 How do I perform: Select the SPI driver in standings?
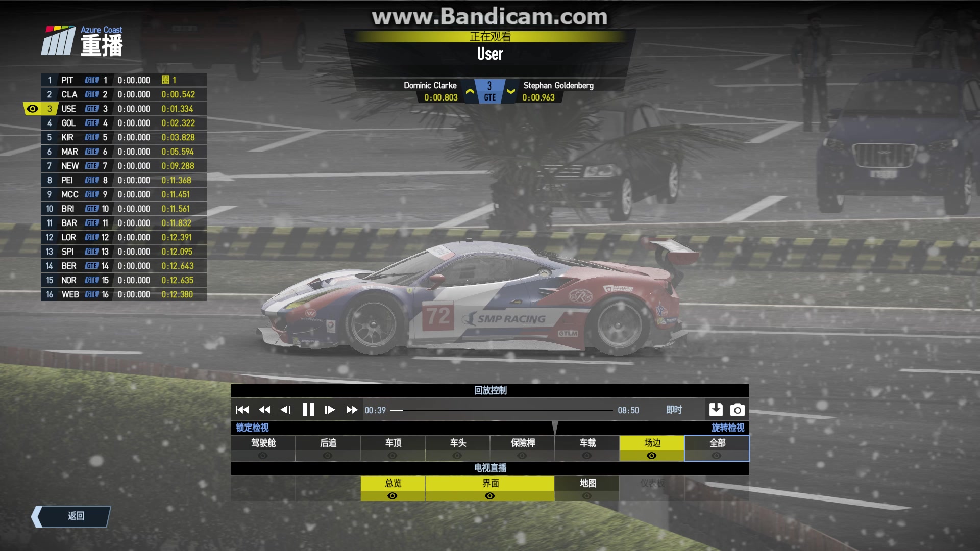124,252
